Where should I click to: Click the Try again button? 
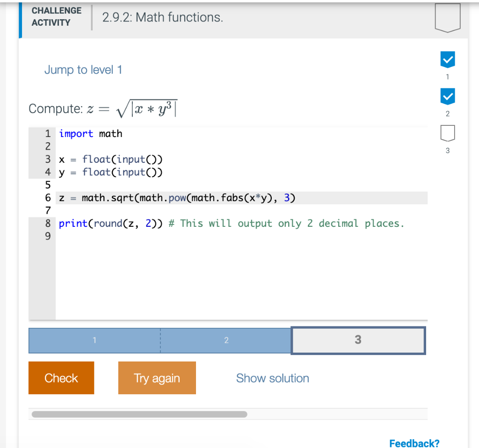[157, 378]
